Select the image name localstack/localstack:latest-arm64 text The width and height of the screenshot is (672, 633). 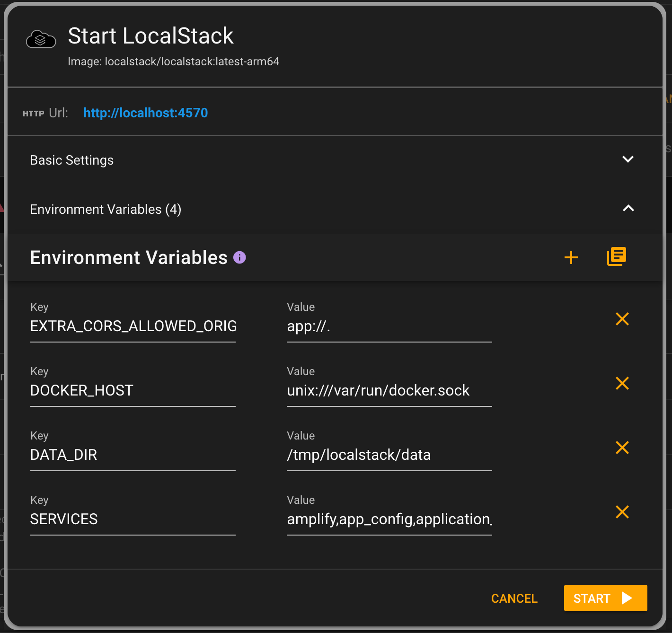(192, 62)
